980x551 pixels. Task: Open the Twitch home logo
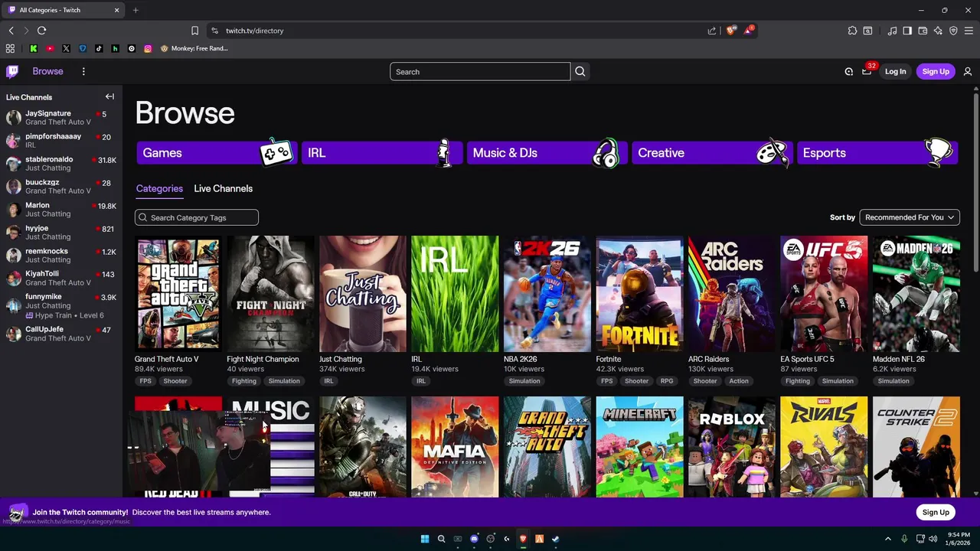pos(12,71)
